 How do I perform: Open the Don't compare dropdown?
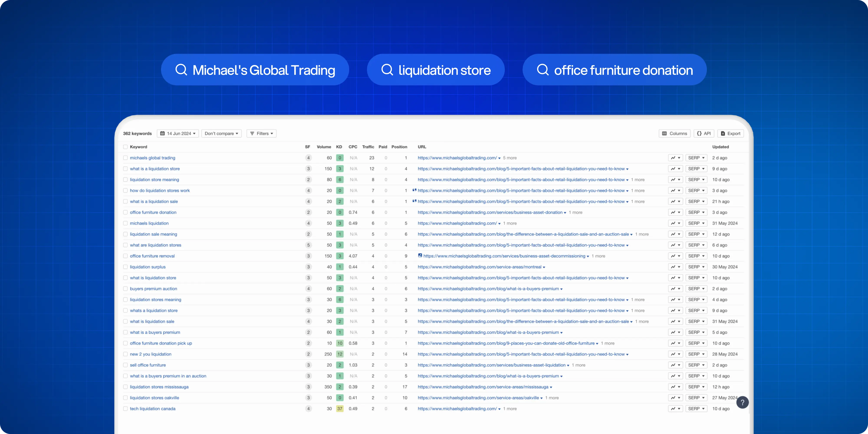click(221, 133)
